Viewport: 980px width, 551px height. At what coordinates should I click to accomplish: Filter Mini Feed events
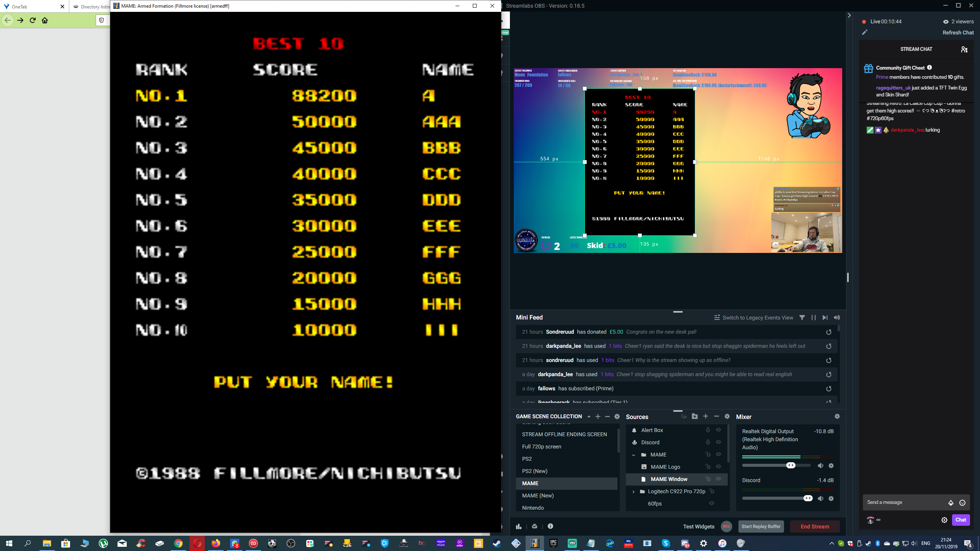pos(802,318)
